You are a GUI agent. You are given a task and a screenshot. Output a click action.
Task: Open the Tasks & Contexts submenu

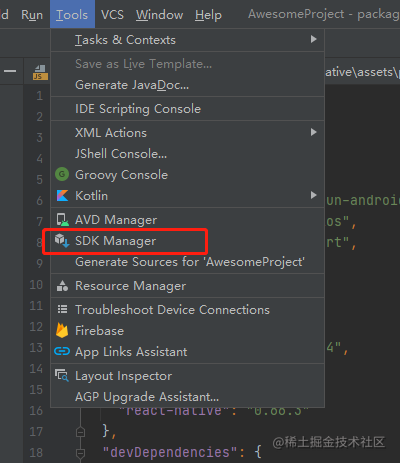click(187, 40)
